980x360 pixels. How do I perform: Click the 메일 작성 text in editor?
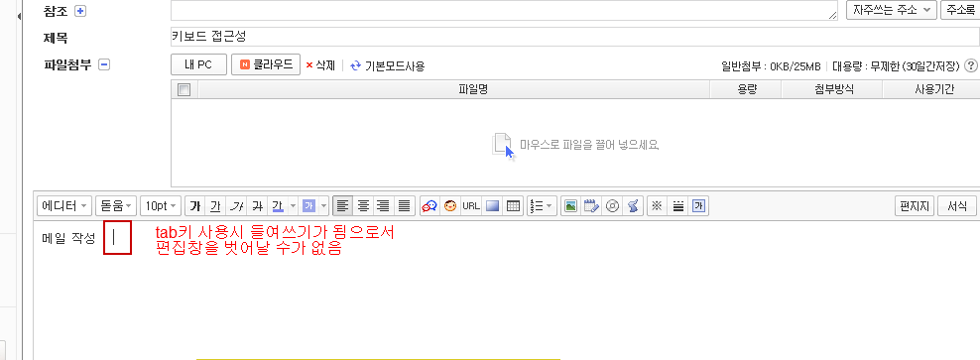coord(68,237)
